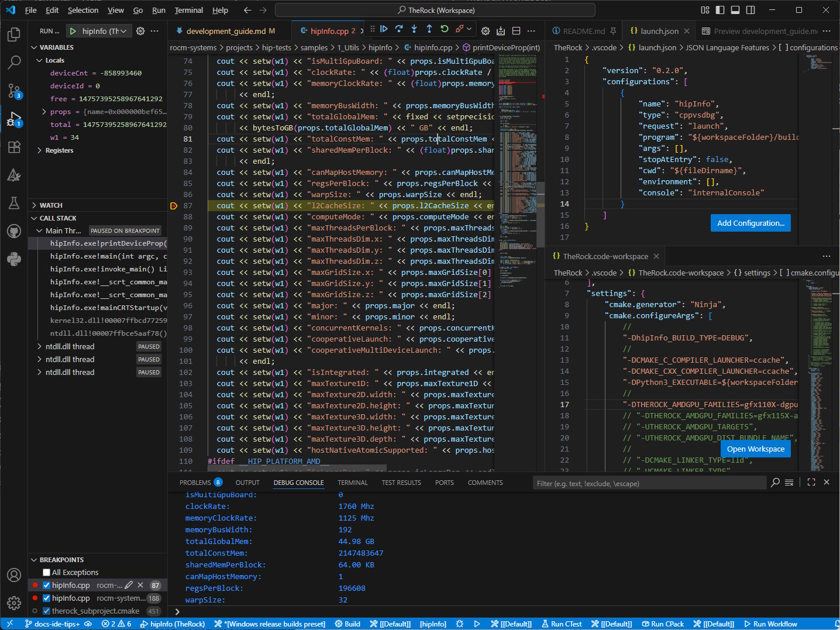Image resolution: width=840 pixels, height=630 pixels.
Task: Go back with navigation arrow
Action: (247, 10)
